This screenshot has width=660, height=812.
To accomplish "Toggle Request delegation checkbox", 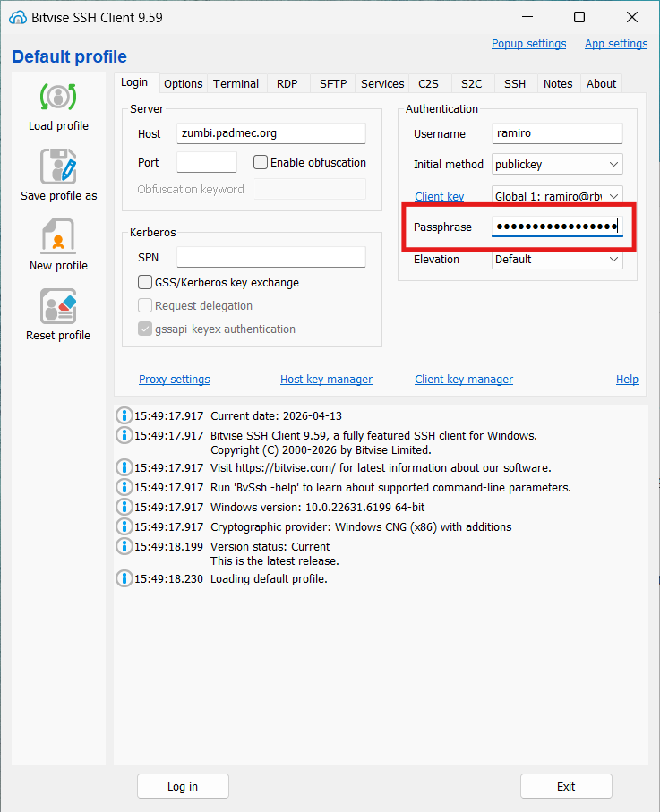I will click(145, 305).
